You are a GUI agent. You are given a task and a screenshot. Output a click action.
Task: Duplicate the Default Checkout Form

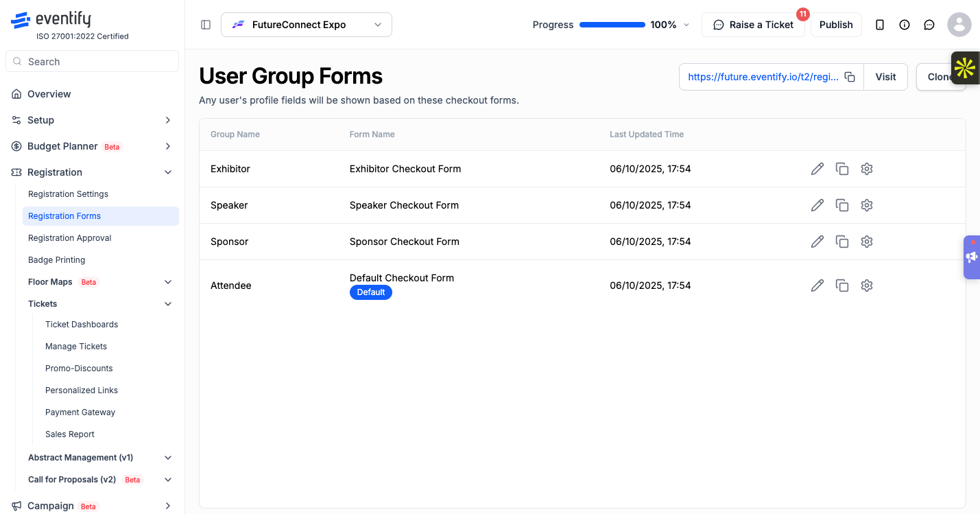tap(842, 285)
